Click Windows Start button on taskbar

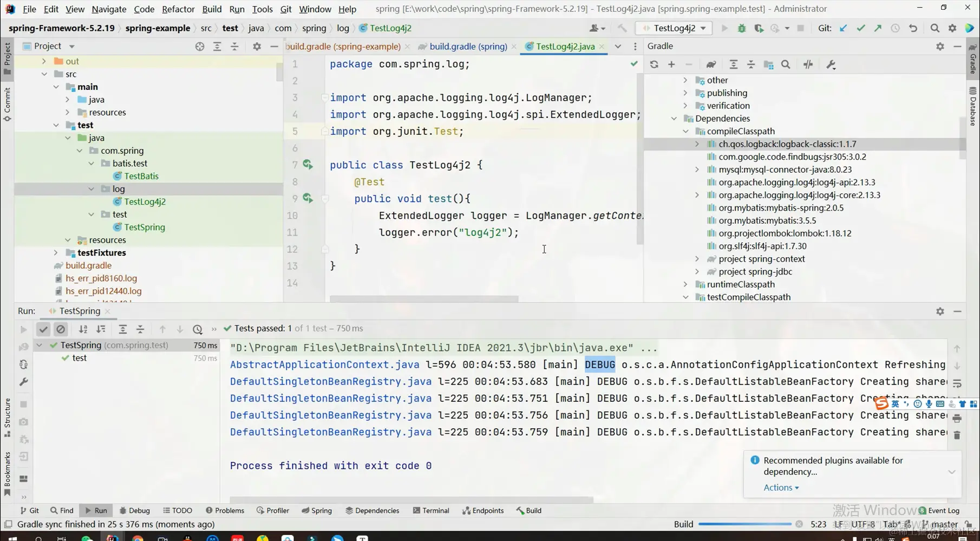click(12, 538)
